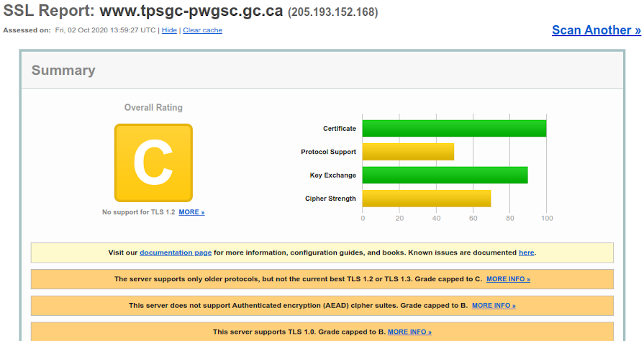
Task: Open MORE link under No support for TLS 1.2
Action: [x=191, y=212]
